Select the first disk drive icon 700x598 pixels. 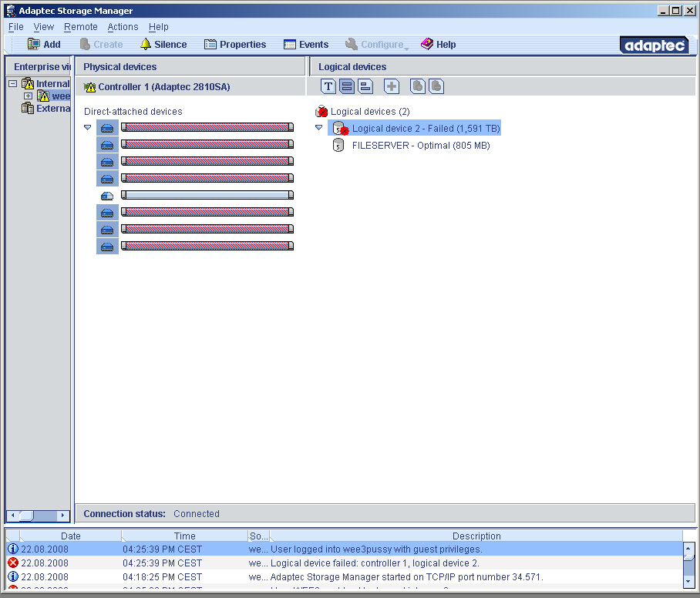point(107,128)
